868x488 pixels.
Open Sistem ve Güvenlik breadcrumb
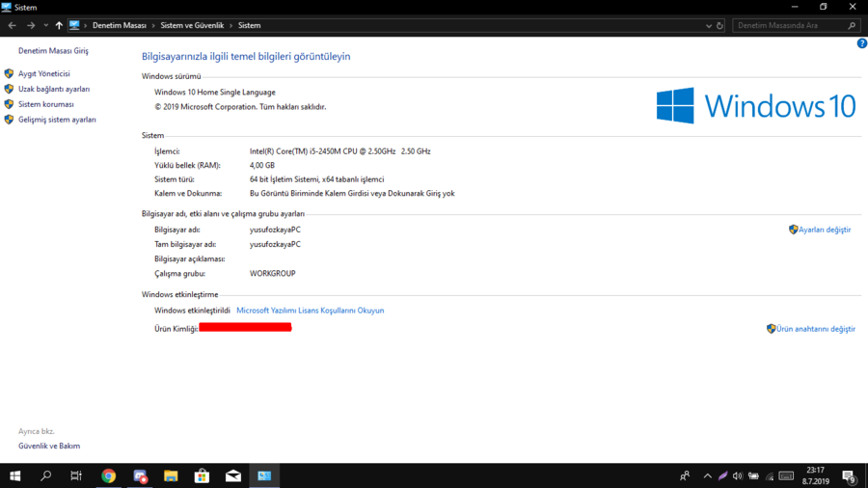point(192,25)
